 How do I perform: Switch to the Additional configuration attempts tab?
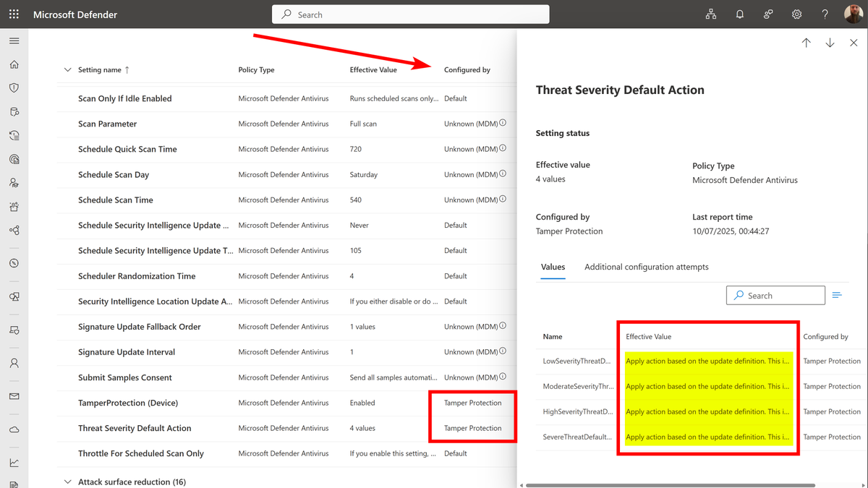point(646,267)
